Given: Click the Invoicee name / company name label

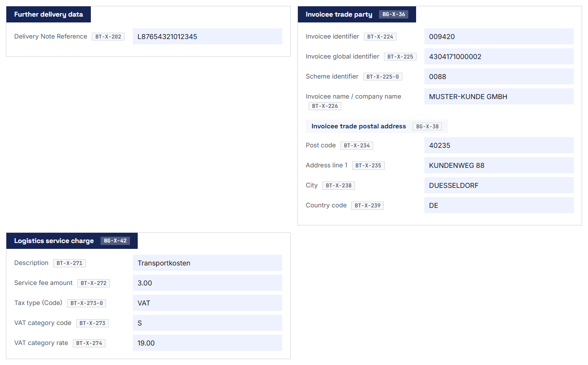Looking at the screenshot, I should pyautogui.click(x=354, y=97).
